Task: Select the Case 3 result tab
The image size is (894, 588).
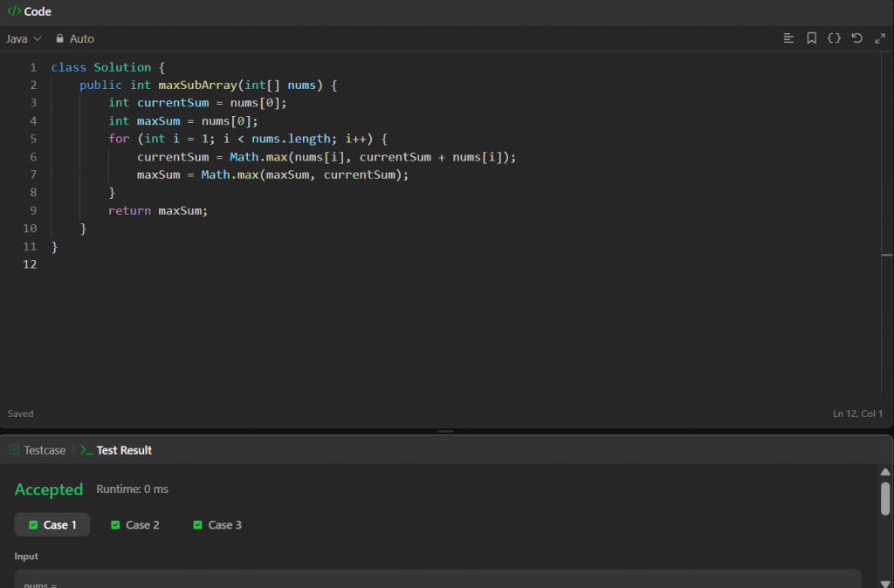Action: 217,525
